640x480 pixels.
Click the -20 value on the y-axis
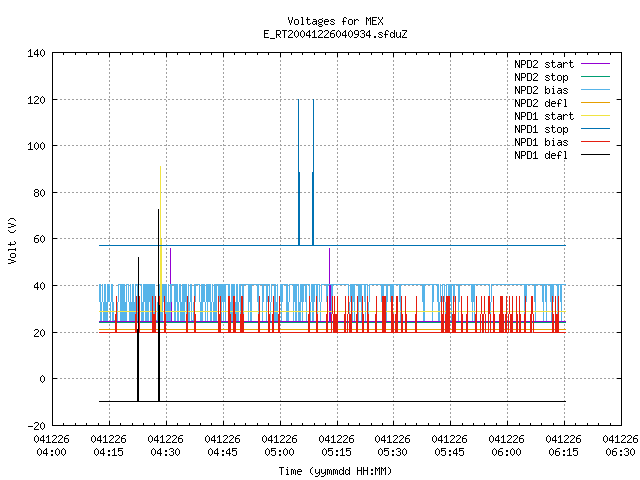tap(36, 426)
